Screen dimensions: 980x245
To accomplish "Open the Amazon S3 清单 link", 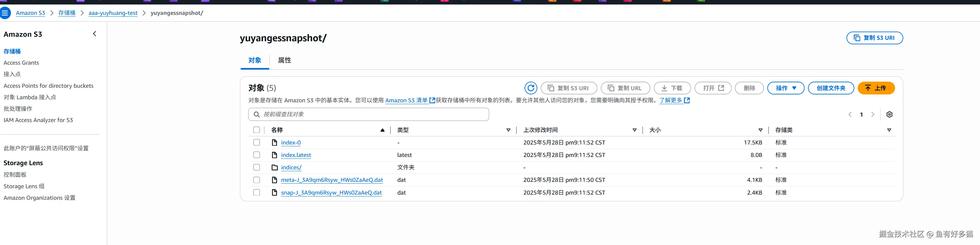I will [406, 100].
